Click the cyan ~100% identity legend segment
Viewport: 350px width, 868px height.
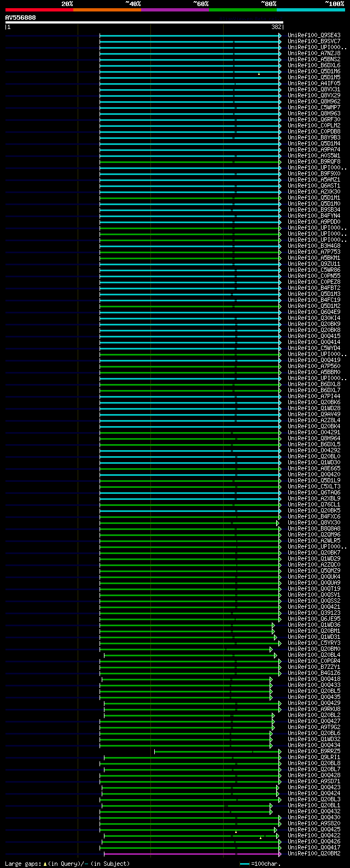tap(311, 10)
